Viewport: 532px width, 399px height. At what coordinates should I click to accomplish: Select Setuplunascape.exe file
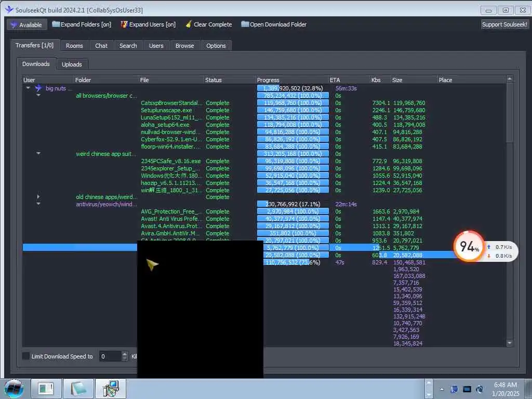(x=166, y=110)
